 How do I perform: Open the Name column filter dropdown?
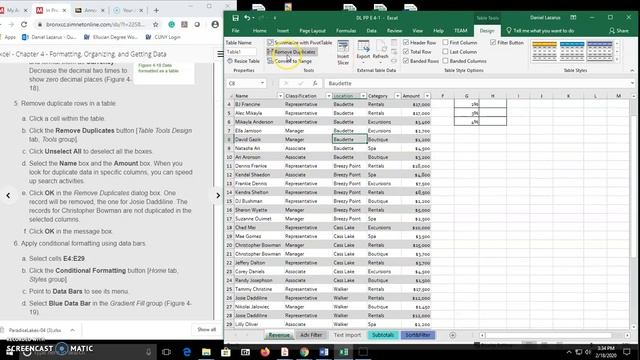[x=280, y=96]
